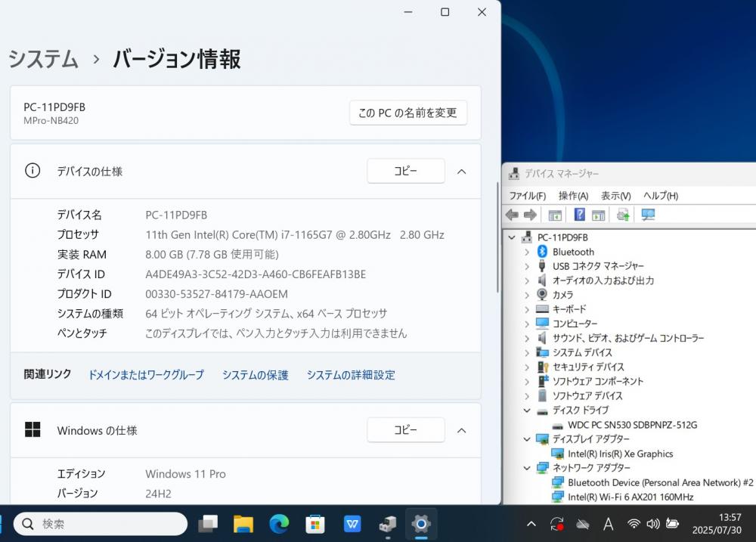
Task: Click the toolbar icon with the green arrow
Action: pos(623,215)
